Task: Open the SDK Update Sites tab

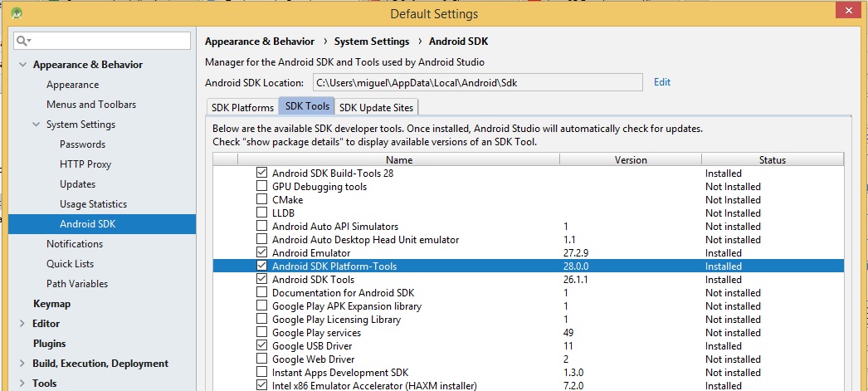Action: pyautogui.click(x=377, y=107)
